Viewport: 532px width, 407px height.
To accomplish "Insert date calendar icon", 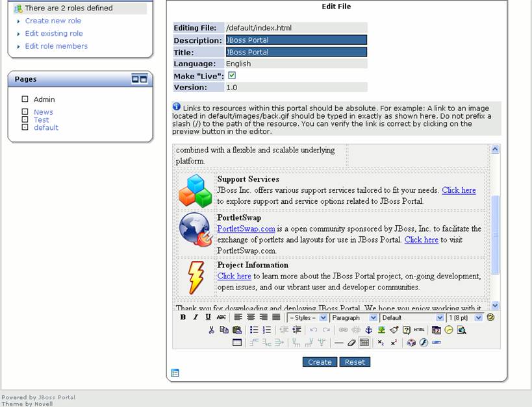I will (437, 330).
